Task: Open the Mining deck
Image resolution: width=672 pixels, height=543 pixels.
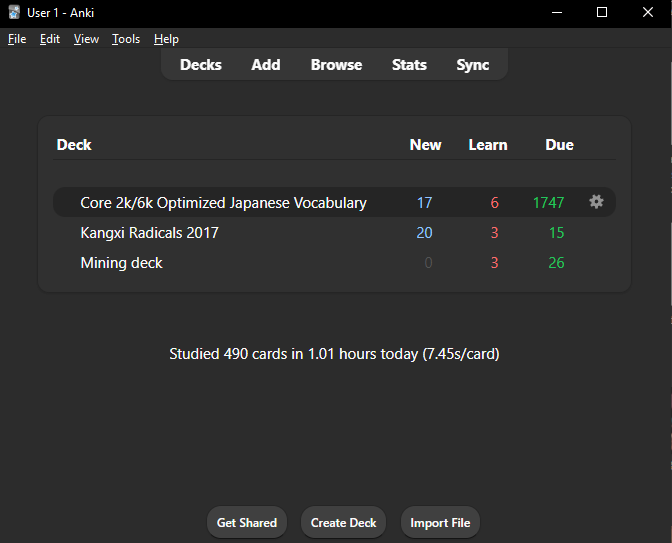Action: click(121, 263)
